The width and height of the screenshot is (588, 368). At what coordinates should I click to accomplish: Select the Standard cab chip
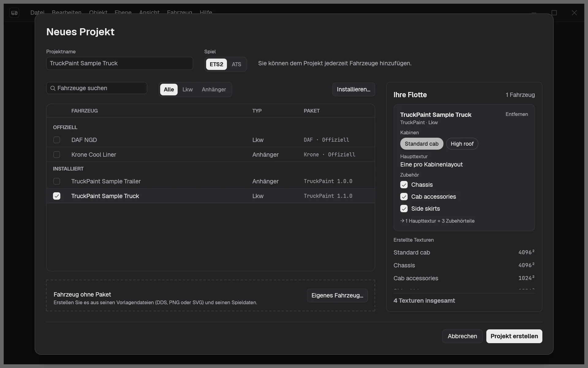[422, 144]
